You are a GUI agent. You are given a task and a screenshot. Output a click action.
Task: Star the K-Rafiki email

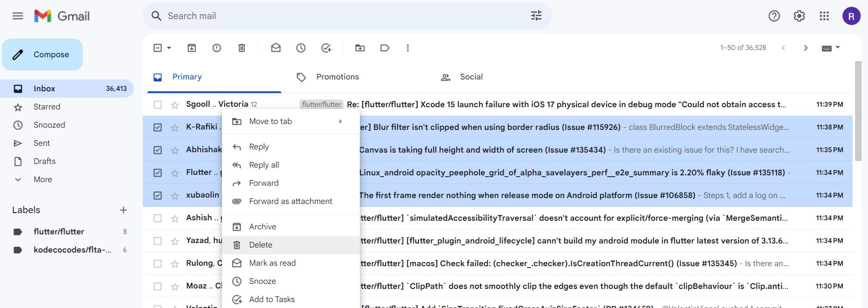click(175, 128)
